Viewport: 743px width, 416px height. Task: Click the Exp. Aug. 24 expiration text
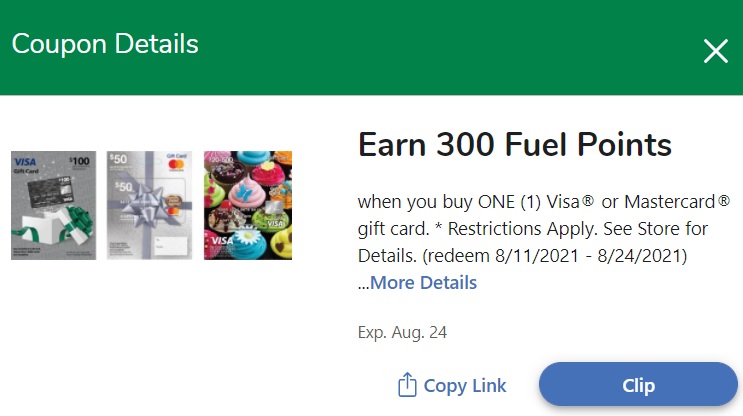[x=402, y=332]
